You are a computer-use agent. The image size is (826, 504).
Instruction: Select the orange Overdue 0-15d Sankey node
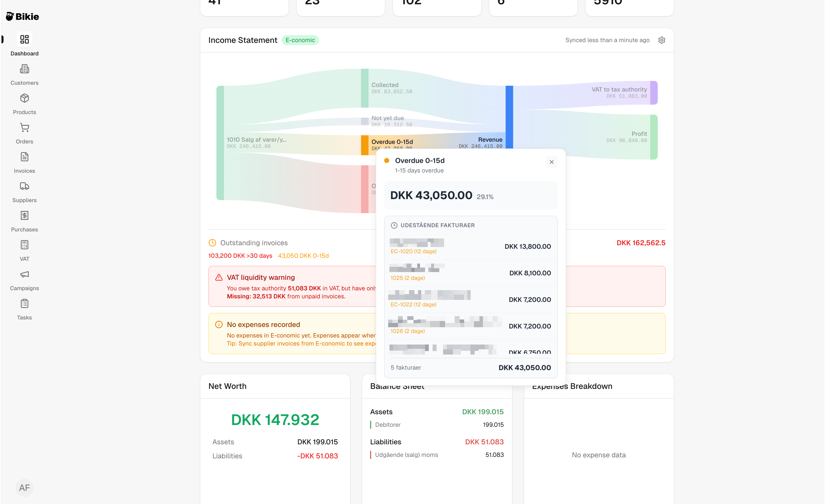point(364,145)
